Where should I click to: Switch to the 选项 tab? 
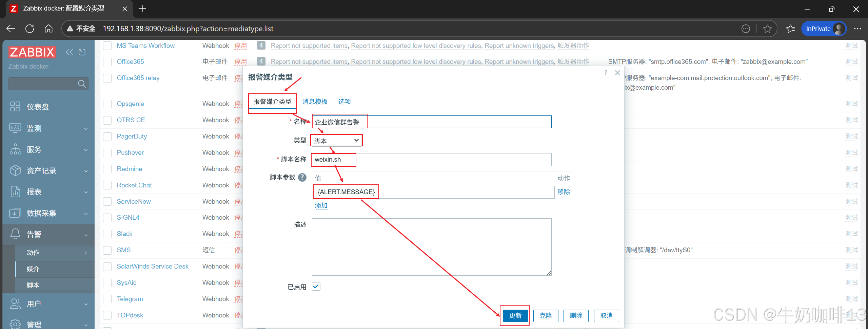coord(344,102)
